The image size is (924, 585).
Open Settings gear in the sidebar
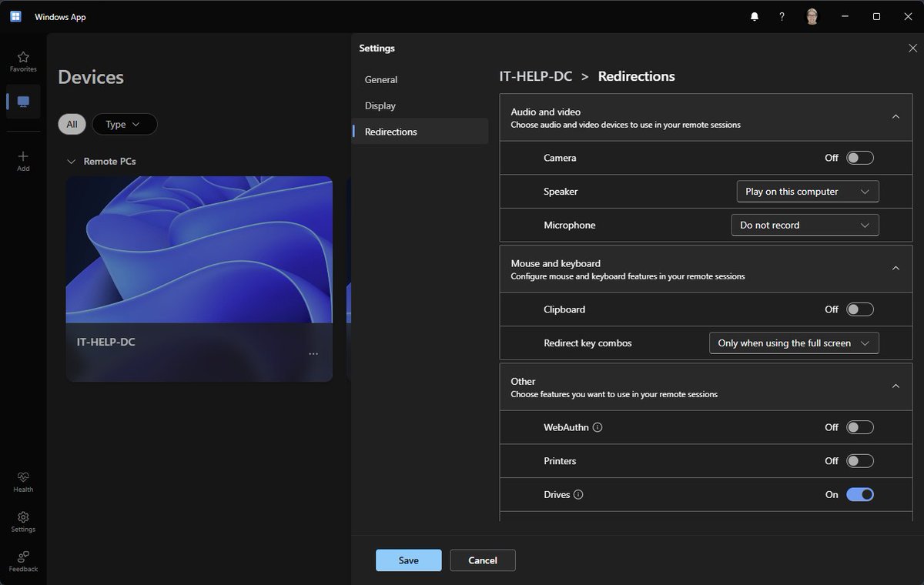(x=23, y=522)
